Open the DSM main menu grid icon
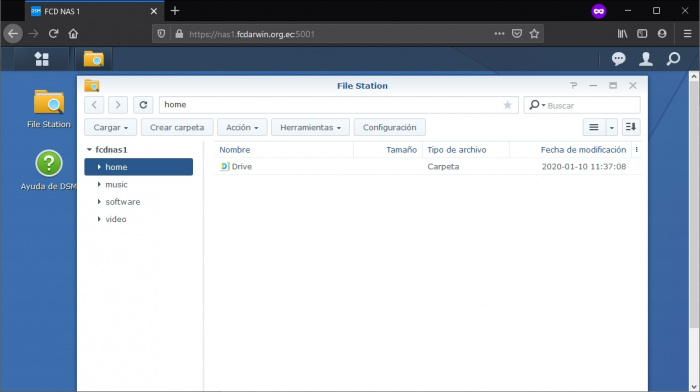 [42, 59]
